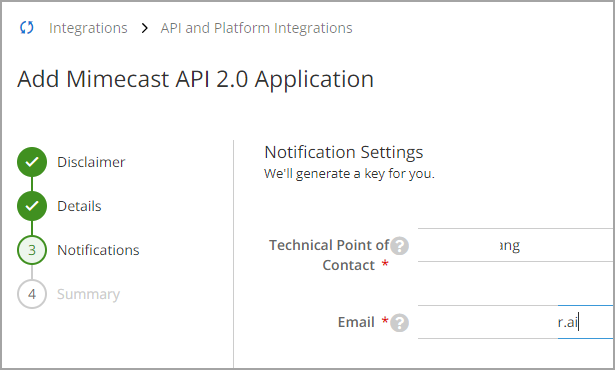Screen dimensions: 615x370
Task: Jump to the Details wizard step label
Action: pyautogui.click(x=79, y=206)
